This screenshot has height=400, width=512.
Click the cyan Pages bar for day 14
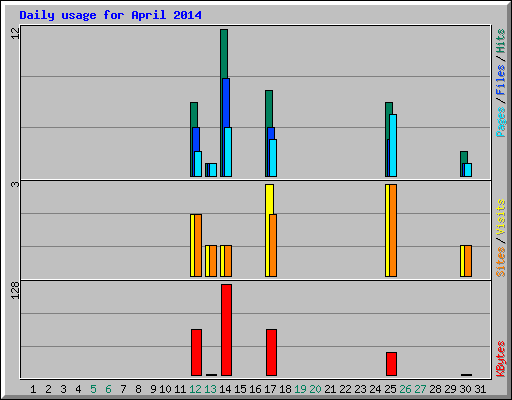tap(228, 152)
